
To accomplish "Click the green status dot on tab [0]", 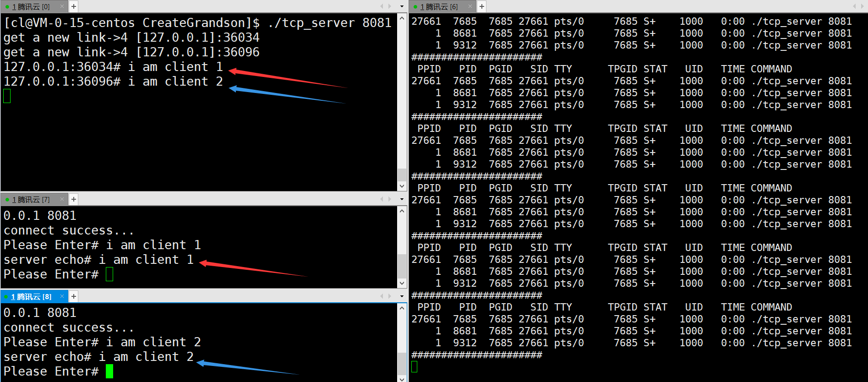I will pyautogui.click(x=7, y=7).
